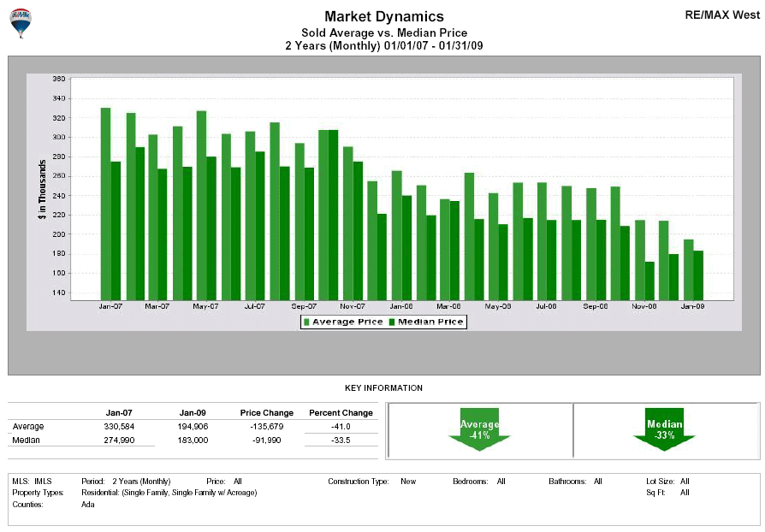Click the Construction Type New value

tap(408, 482)
